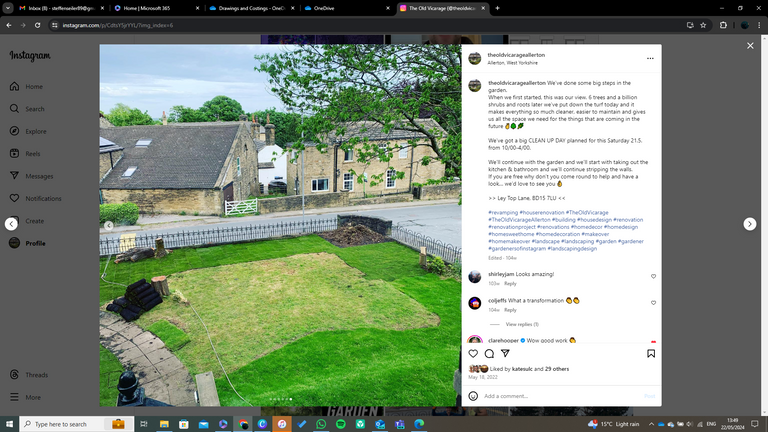Open the emoji picker in the comment box
This screenshot has height=432, width=768.
coord(473,396)
